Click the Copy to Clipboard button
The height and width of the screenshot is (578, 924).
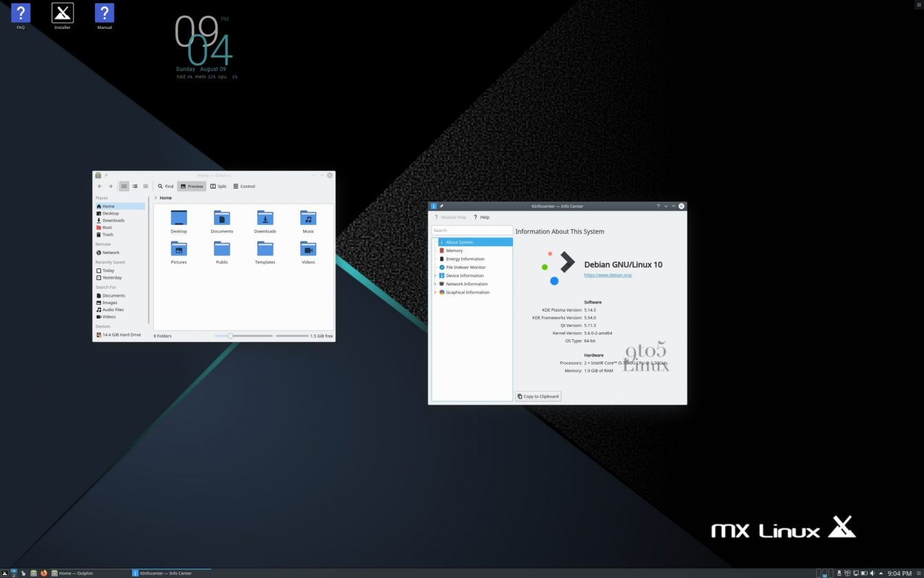538,396
